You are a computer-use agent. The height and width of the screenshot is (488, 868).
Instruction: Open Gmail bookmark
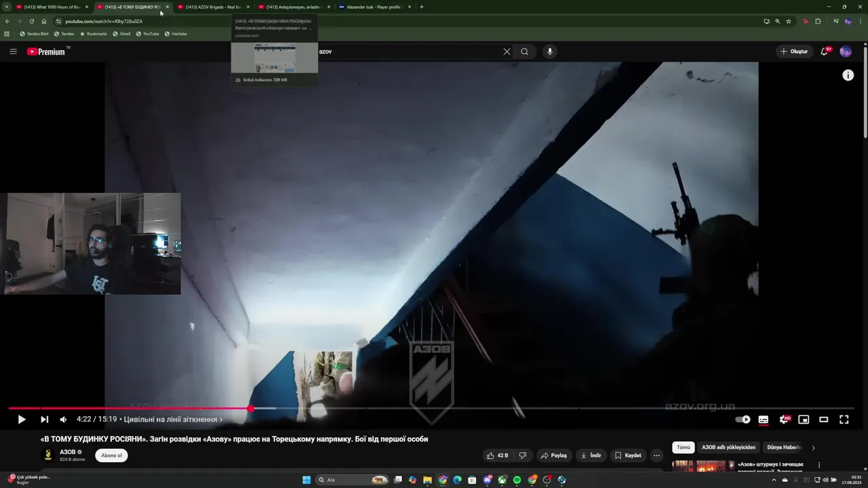click(121, 34)
